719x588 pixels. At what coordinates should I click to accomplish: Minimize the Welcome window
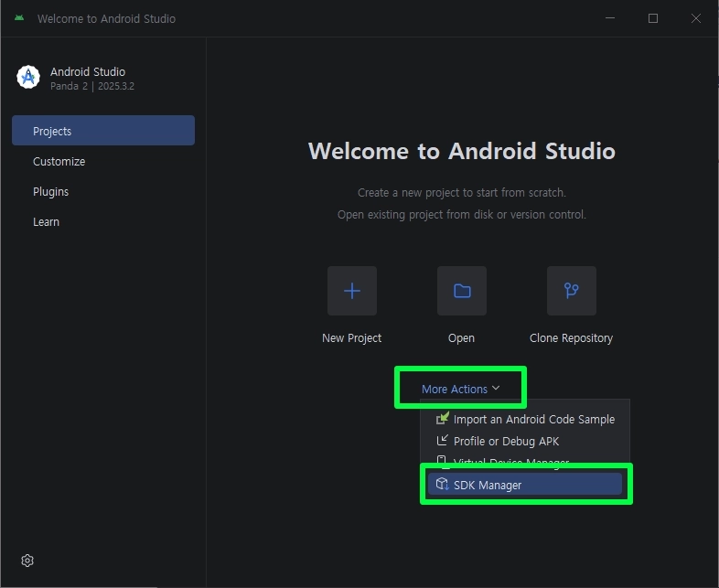tap(610, 18)
